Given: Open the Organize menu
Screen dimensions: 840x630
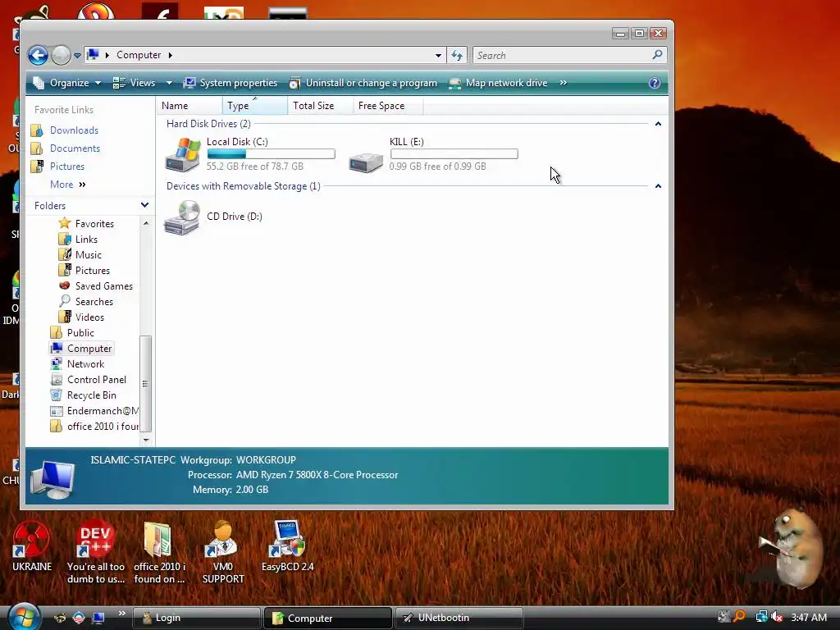Looking at the screenshot, I should (66, 83).
